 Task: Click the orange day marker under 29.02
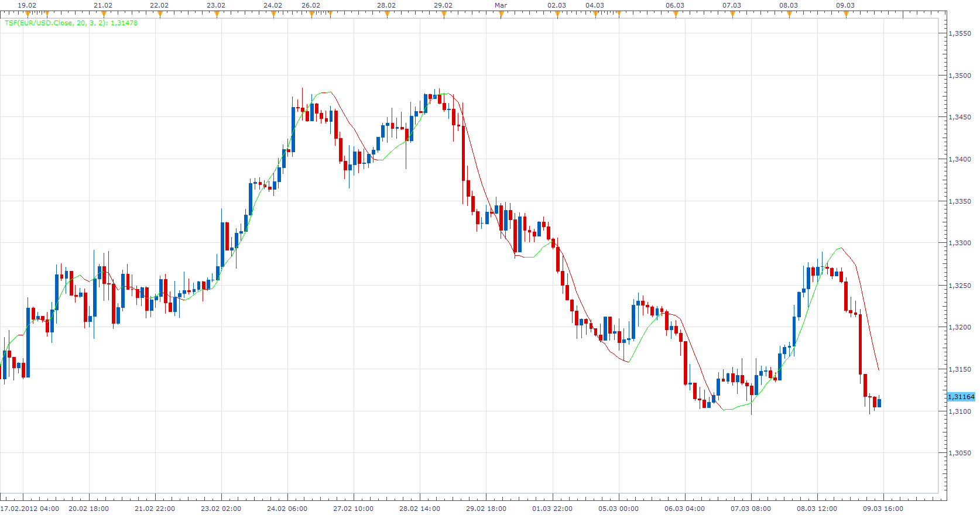444,14
